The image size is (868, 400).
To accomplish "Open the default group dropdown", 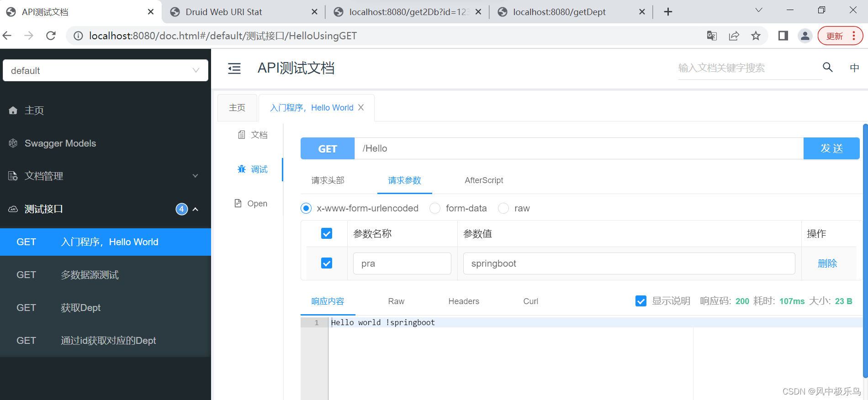I will point(106,70).
